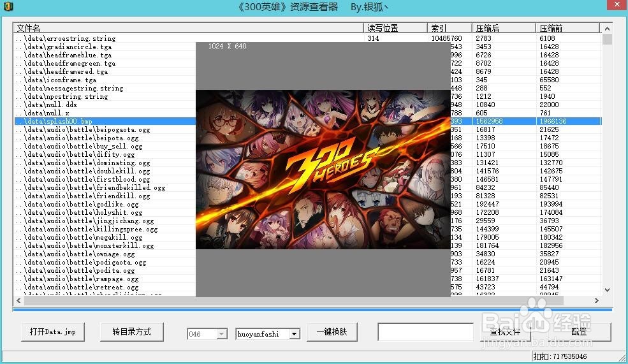This screenshot has height=364, width=628.
Task: Click the vertical scrollbar down arrow
Action: 607,290
